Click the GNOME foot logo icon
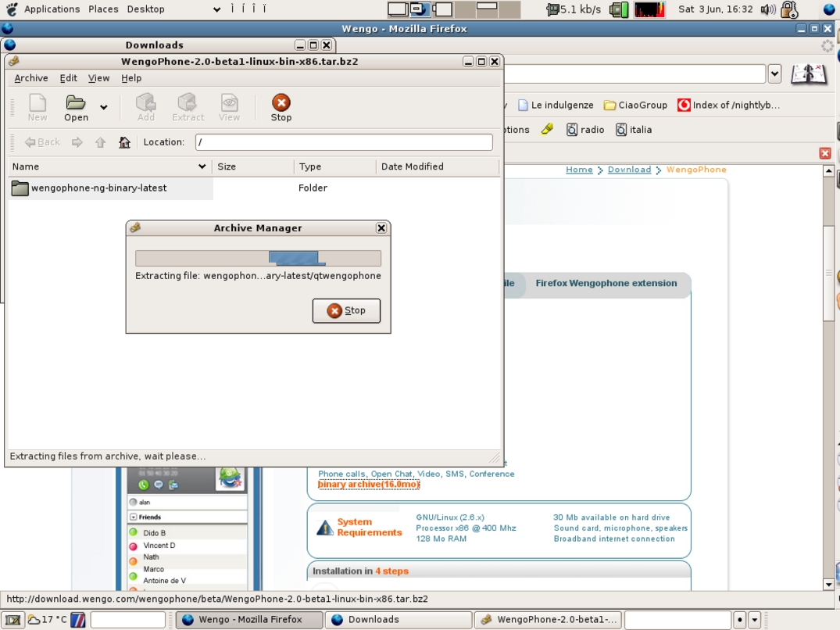The image size is (840, 630). tap(12, 9)
